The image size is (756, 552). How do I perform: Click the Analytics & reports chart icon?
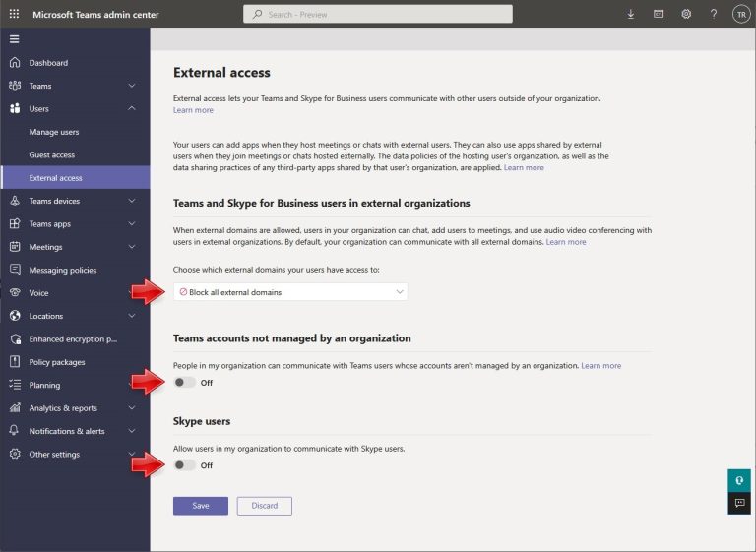click(x=15, y=408)
